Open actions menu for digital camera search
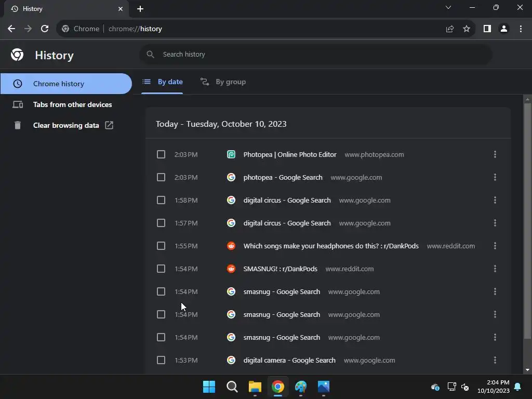This screenshot has height=399, width=532. 495,361
